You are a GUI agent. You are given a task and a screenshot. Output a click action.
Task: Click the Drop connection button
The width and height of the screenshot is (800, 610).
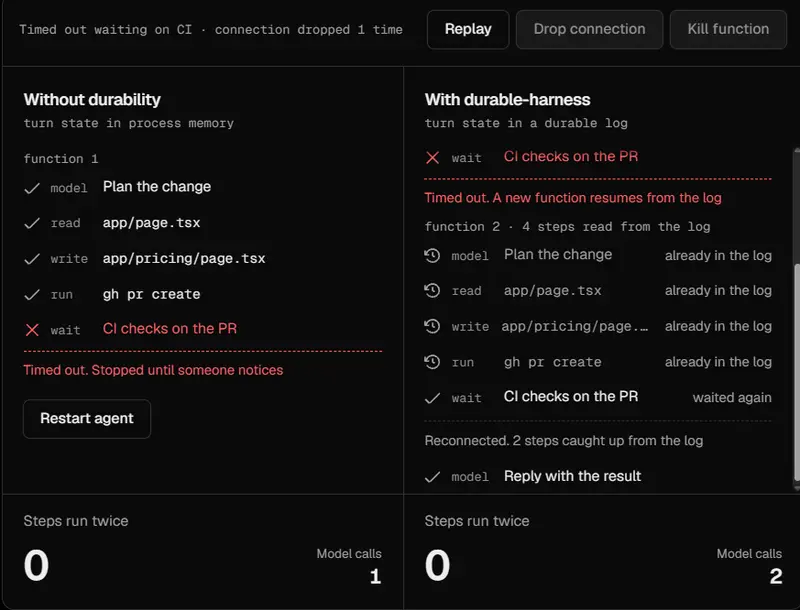[589, 30]
